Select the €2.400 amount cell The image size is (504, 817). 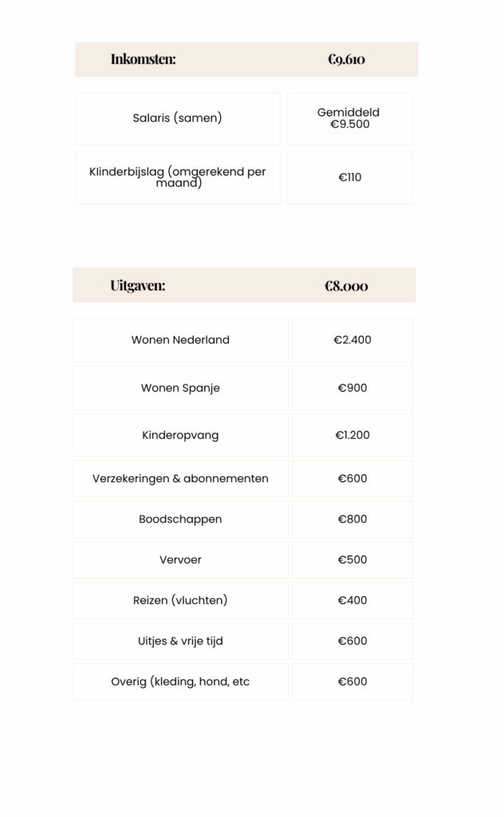[x=352, y=340]
